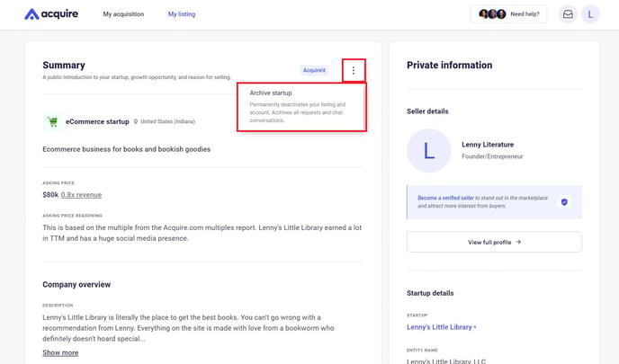Open the 0.8x revenue link
Viewport: 619px width, 364px height.
click(81, 195)
